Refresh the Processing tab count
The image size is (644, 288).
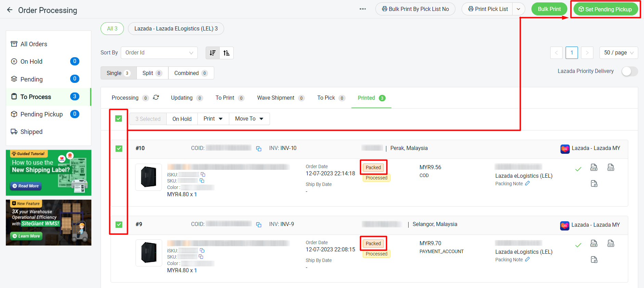coord(156,98)
